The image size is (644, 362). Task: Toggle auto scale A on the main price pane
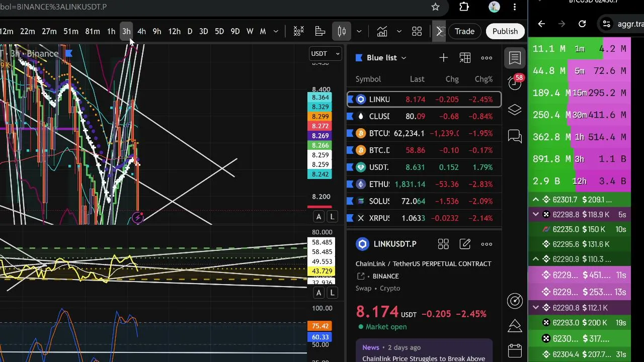click(318, 217)
